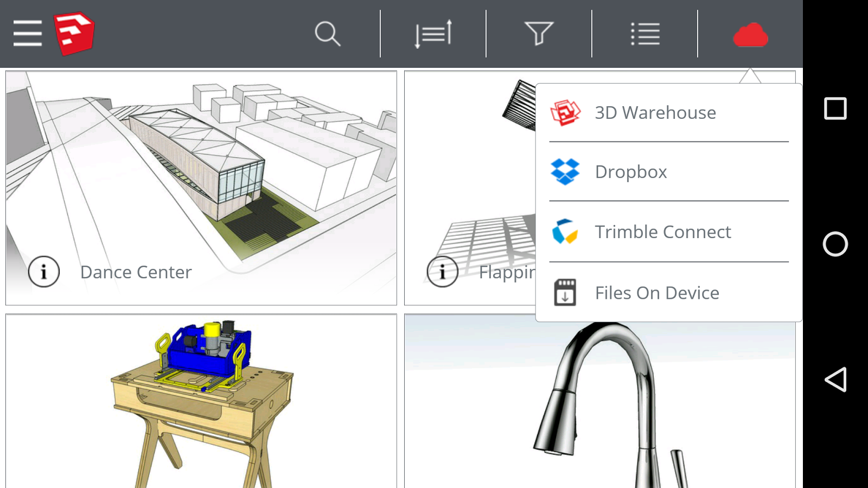Choose Files On Device option

(669, 293)
